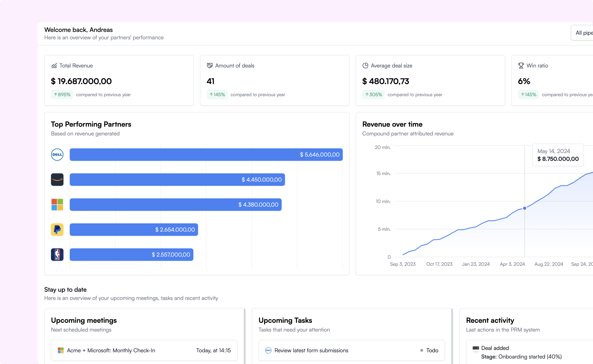Image resolution: width=593 pixels, height=364 pixels.
Task: Click the 145% Win ratio growth badge
Action: coord(528,95)
